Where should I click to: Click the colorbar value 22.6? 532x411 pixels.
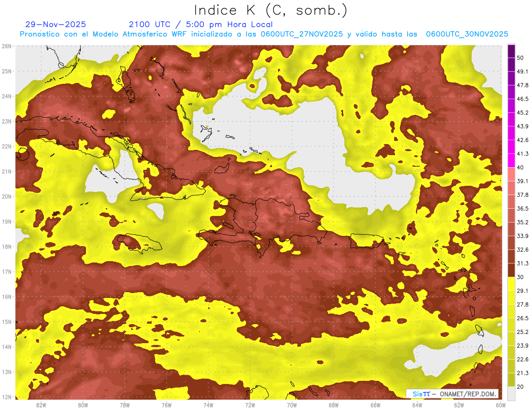[523, 360]
